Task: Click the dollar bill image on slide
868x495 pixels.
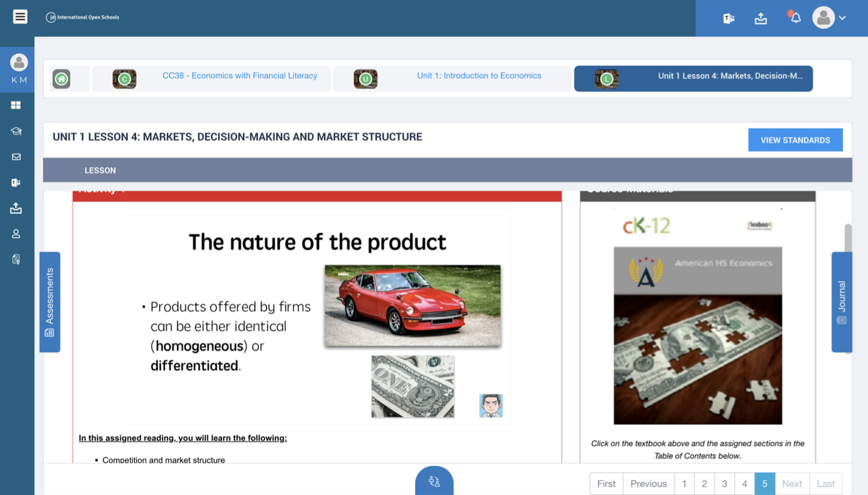Action: [x=413, y=386]
